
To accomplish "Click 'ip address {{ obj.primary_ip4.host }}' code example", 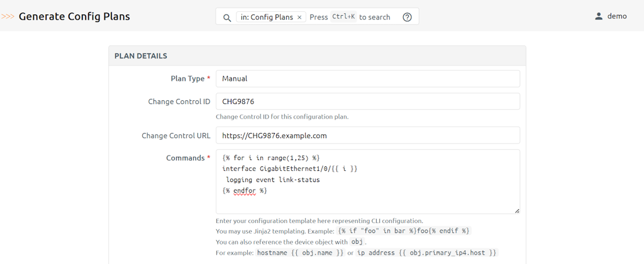I will click(x=427, y=253).
